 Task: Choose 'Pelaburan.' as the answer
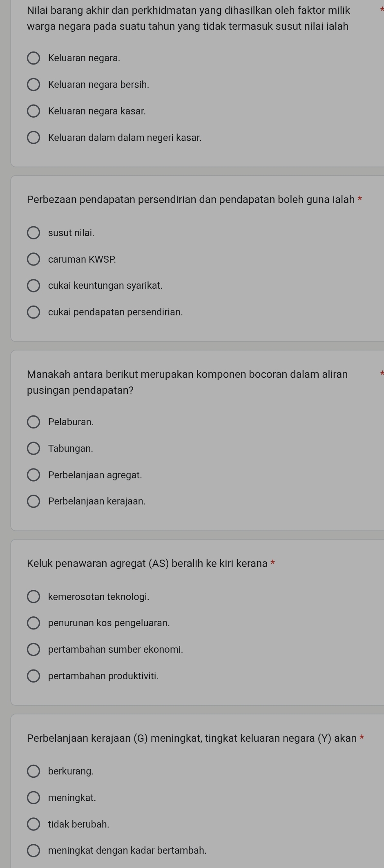coord(33,422)
